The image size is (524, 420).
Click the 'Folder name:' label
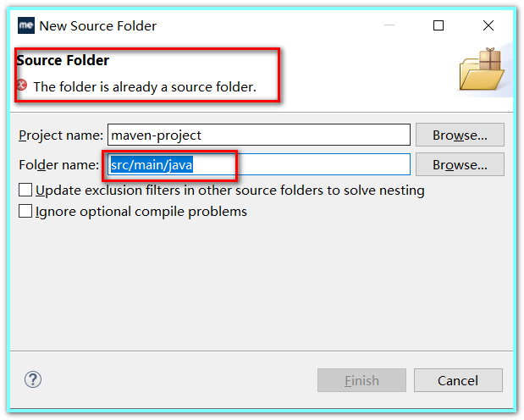(x=58, y=165)
